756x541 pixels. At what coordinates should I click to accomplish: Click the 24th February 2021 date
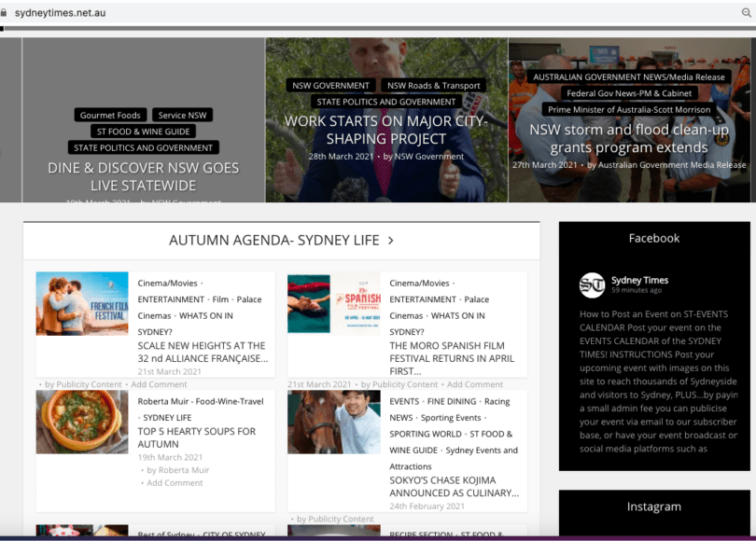click(427, 506)
